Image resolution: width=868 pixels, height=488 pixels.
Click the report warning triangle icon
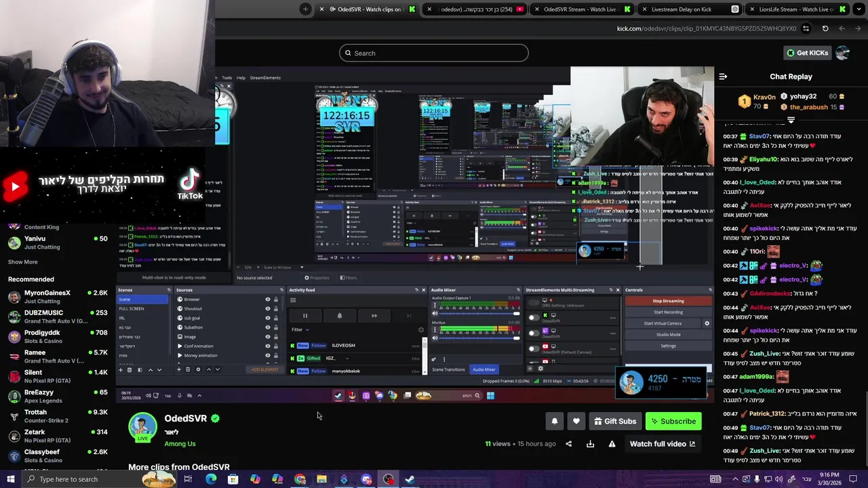[x=612, y=444]
